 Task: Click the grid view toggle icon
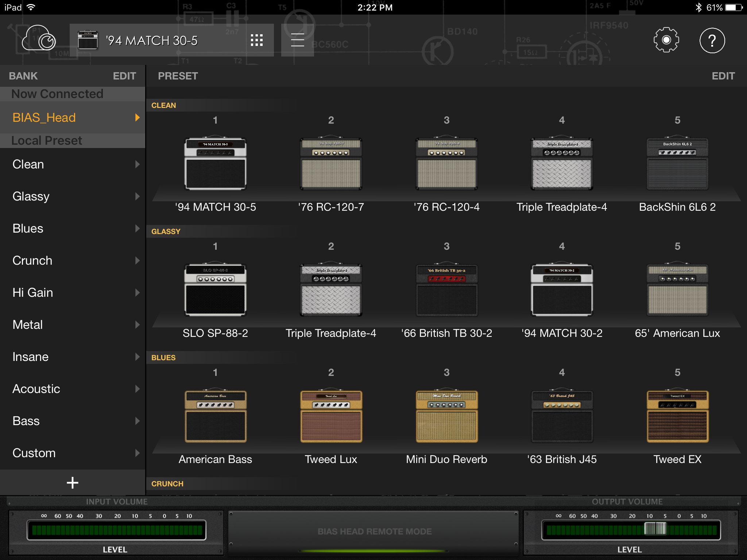point(256,39)
